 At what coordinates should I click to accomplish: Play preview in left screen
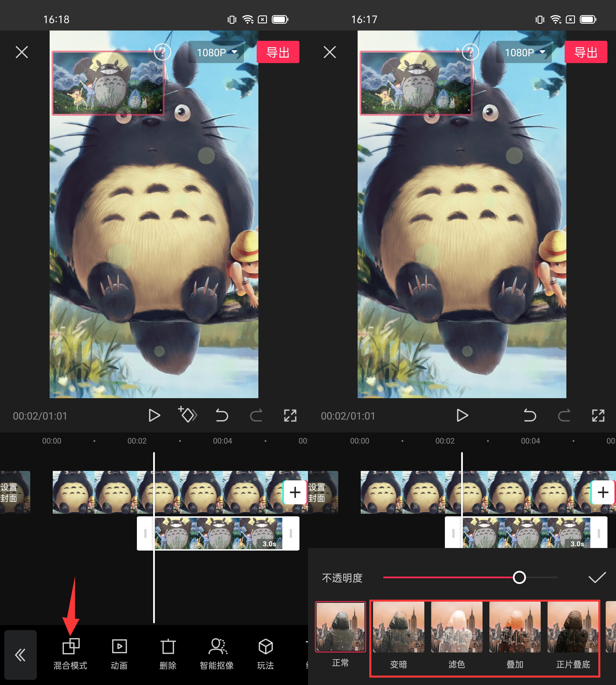coord(154,415)
